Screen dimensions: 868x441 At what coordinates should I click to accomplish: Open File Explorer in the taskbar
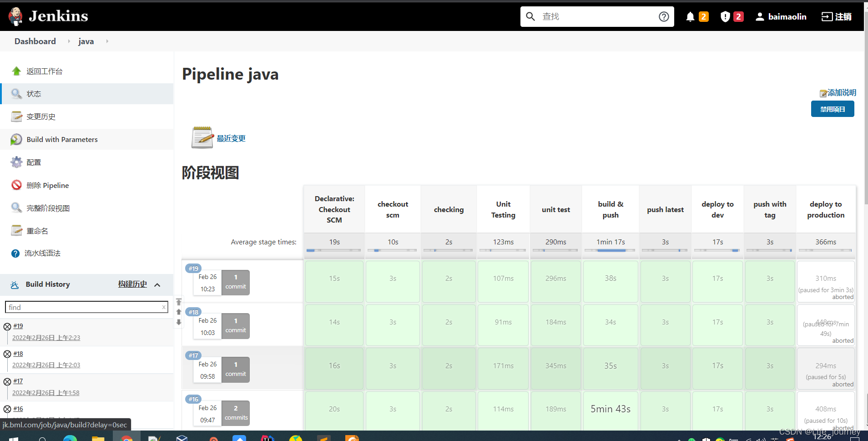click(x=98, y=438)
